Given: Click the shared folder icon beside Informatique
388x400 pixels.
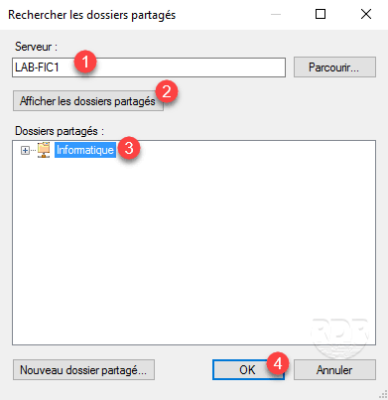Looking at the screenshot, I should click(44, 150).
